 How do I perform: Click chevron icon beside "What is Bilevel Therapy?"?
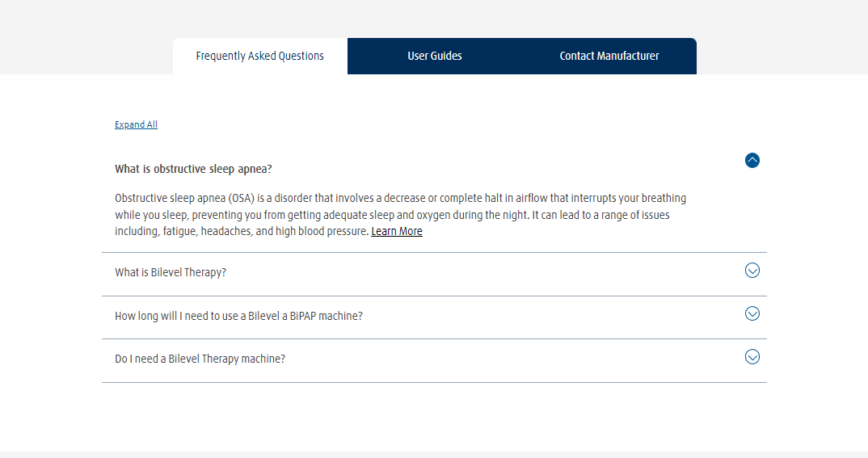752,271
